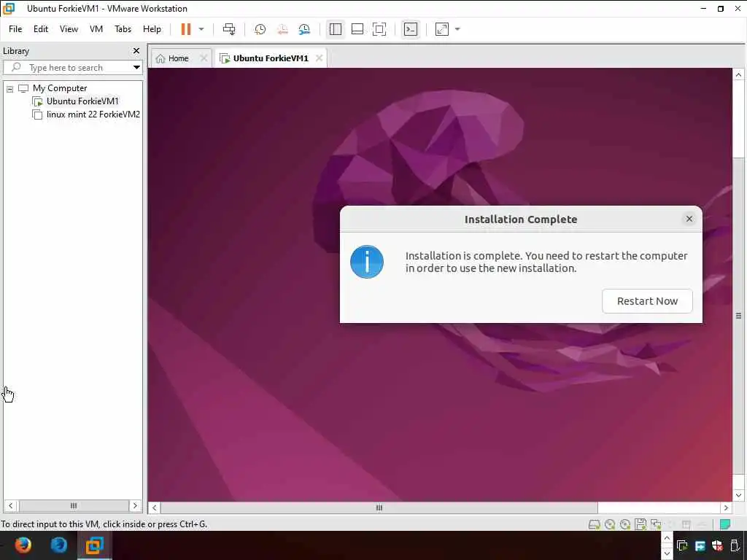Click the hard disk device status icon
The width and height of the screenshot is (747, 560).
594,524
